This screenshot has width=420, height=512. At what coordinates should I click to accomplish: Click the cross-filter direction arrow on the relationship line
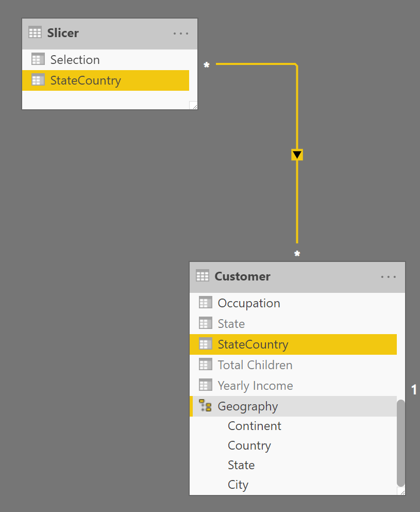click(297, 154)
